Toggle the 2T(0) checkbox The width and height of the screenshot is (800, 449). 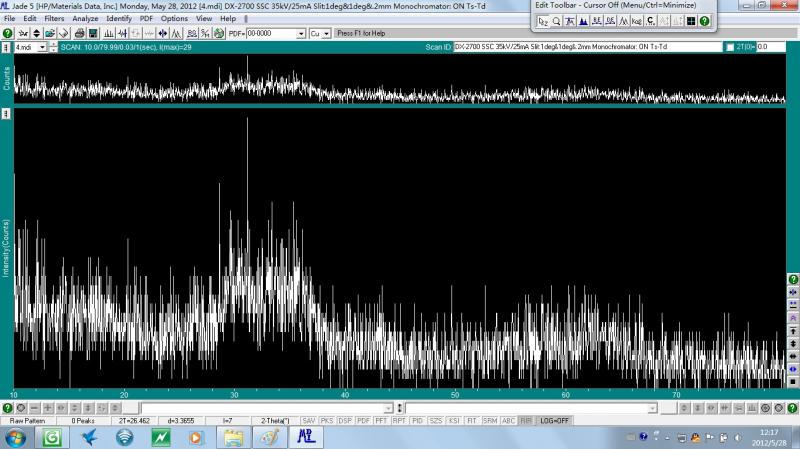tap(729, 47)
